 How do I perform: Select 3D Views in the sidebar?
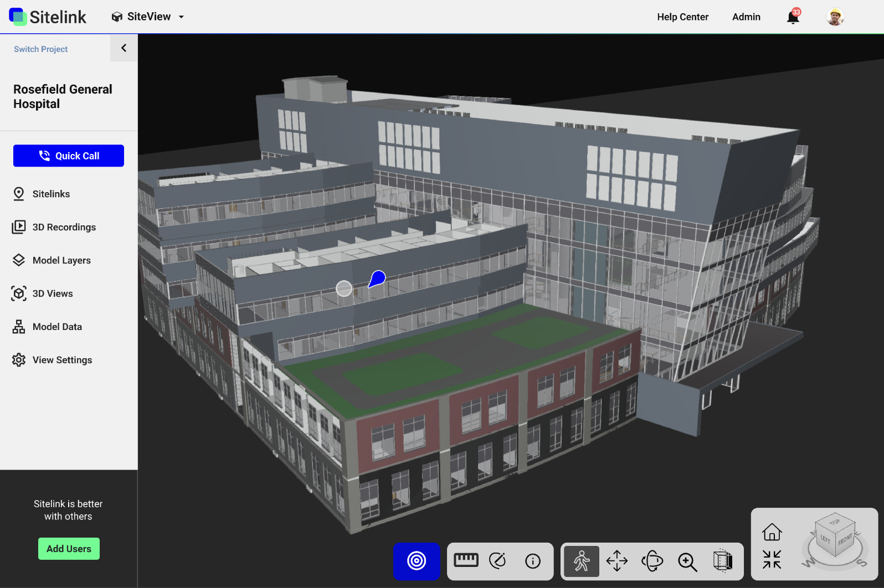42,293
